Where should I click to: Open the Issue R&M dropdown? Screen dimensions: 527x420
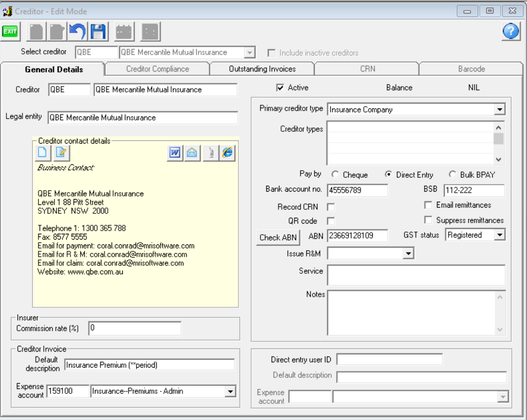[x=409, y=253]
